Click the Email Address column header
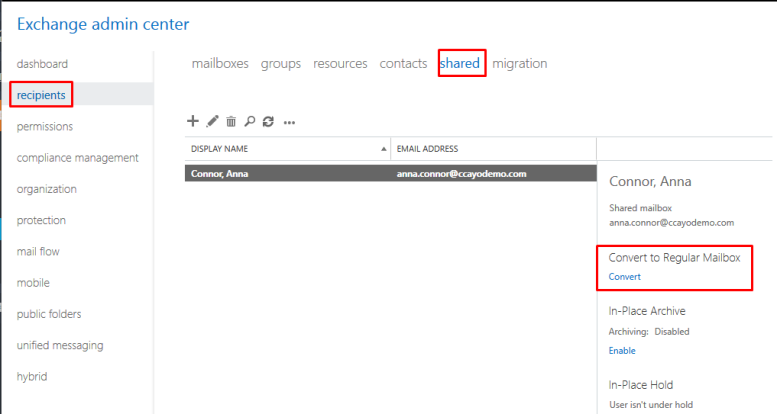Image resolution: width=777 pixels, height=414 pixels. point(493,149)
